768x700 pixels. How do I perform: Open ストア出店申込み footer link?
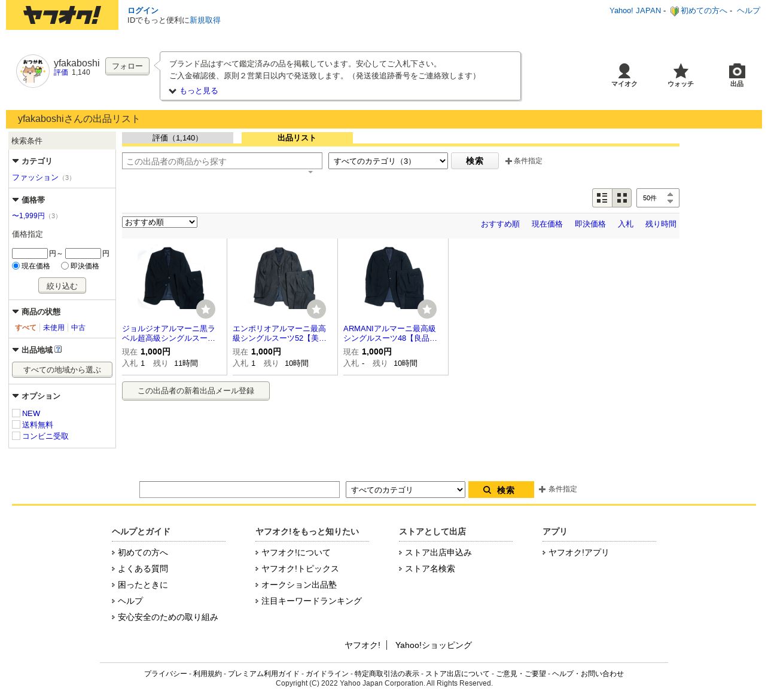click(438, 552)
